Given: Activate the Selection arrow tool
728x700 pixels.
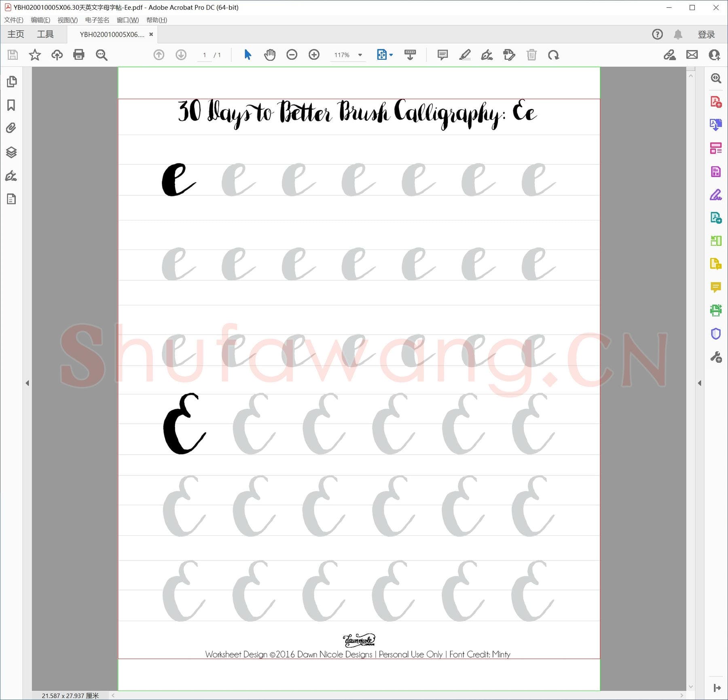Looking at the screenshot, I should (x=248, y=55).
